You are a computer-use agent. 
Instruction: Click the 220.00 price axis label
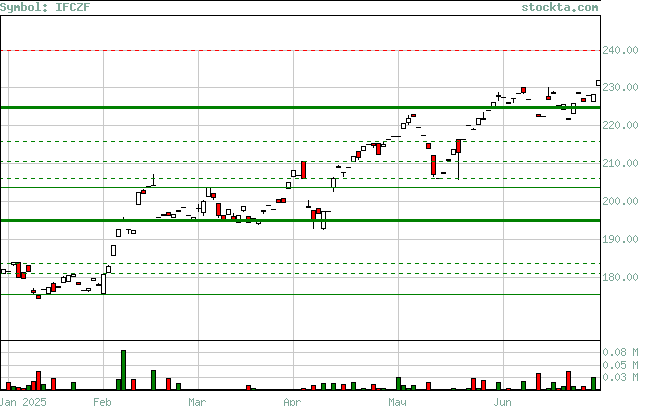click(x=620, y=125)
